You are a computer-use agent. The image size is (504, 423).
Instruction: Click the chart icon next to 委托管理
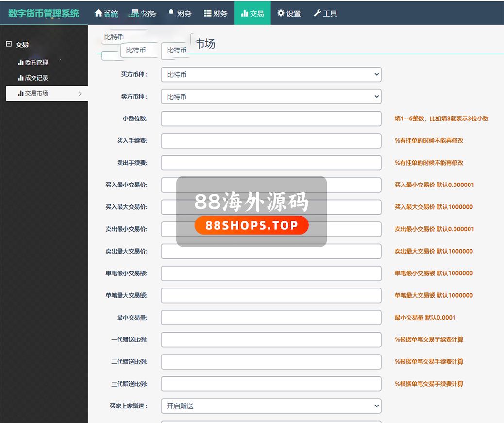click(21, 63)
